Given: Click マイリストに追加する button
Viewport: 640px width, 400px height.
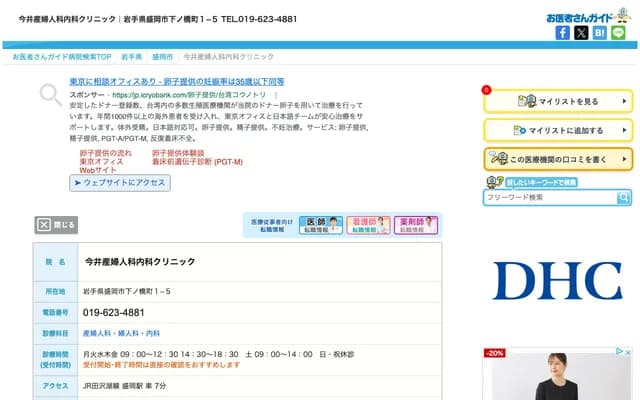Looking at the screenshot, I should point(558,130).
